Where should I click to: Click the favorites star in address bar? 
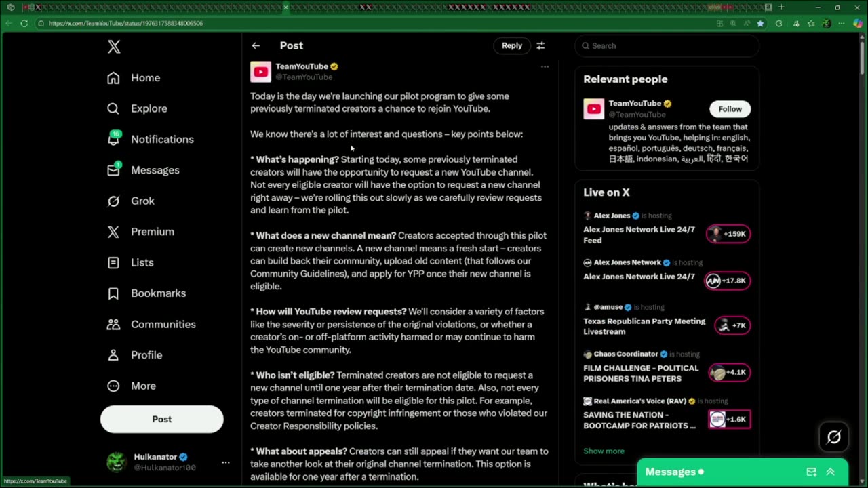pos(760,23)
